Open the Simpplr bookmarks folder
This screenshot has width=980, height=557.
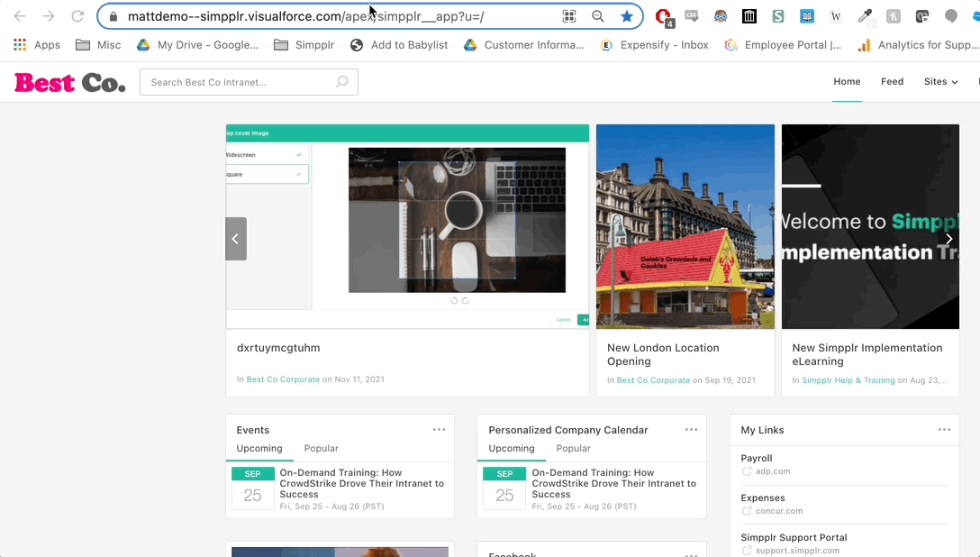click(x=304, y=45)
